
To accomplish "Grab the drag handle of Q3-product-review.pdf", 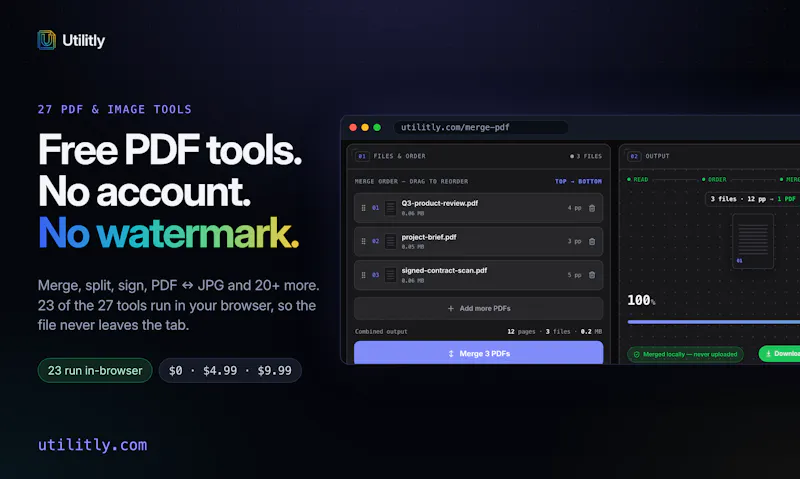I will (x=363, y=208).
